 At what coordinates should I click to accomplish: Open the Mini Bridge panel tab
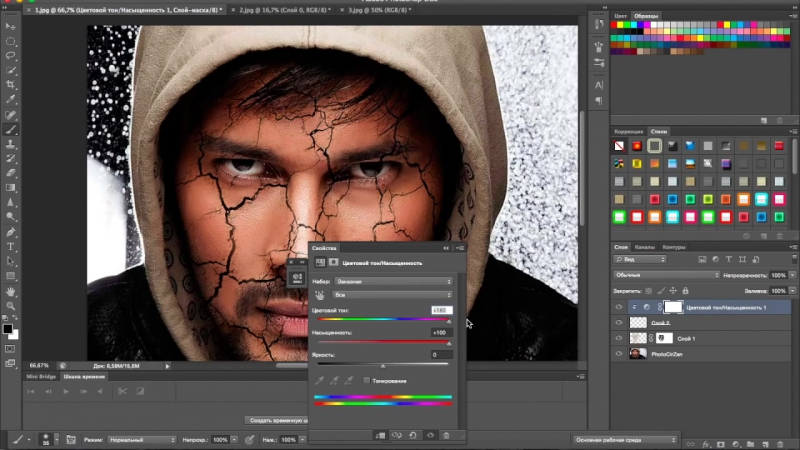click(40, 376)
